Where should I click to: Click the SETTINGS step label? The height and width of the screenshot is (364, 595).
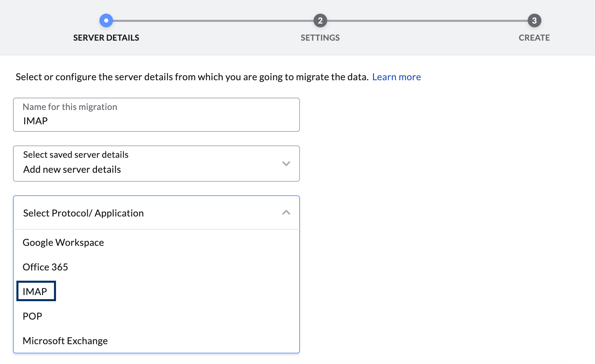tap(320, 38)
